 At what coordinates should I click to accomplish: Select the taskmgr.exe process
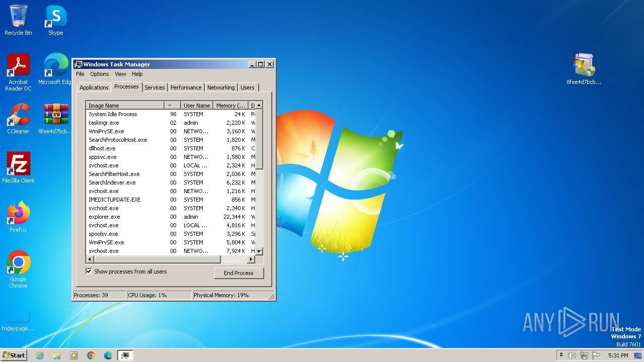pos(171,123)
